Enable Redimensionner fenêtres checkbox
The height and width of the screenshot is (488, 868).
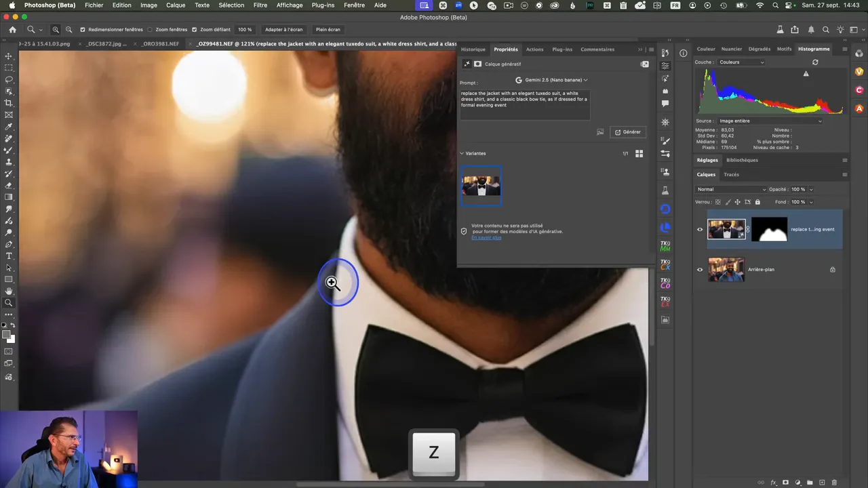click(83, 30)
